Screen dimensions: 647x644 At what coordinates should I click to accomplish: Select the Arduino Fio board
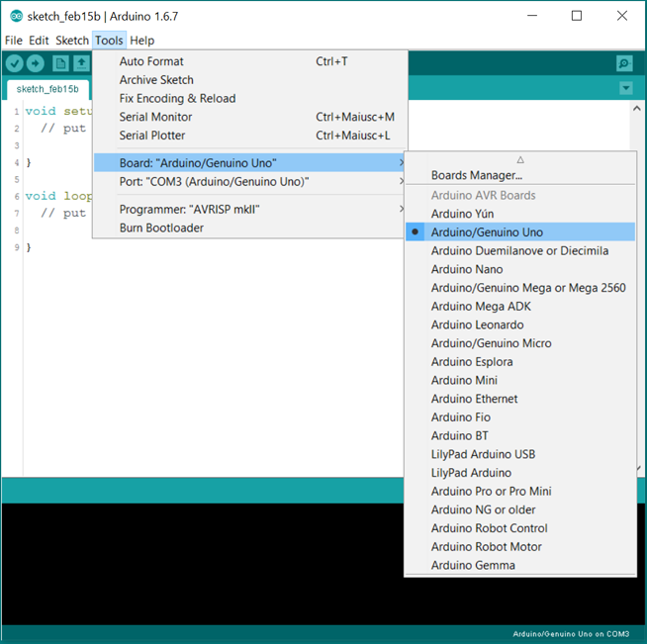click(x=520, y=417)
